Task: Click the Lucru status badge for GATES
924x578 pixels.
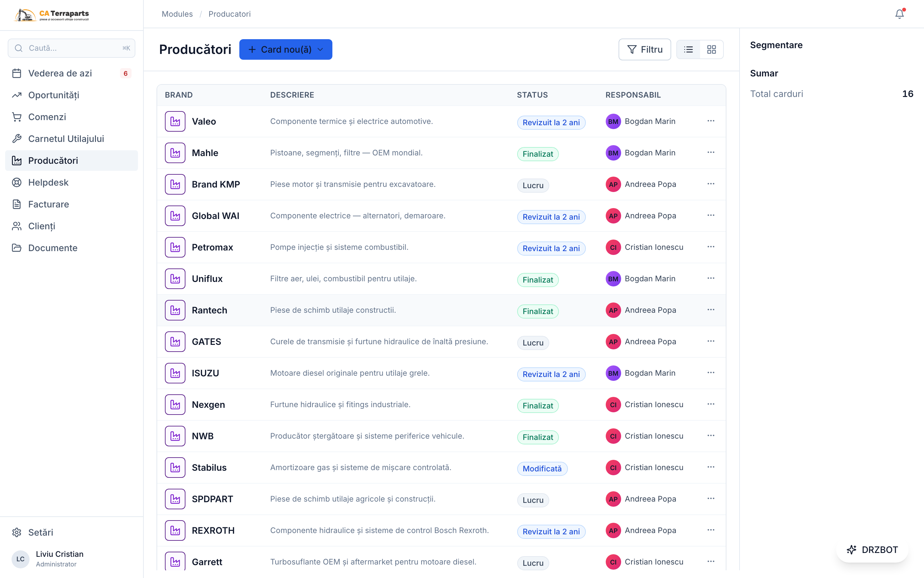Action: point(533,343)
